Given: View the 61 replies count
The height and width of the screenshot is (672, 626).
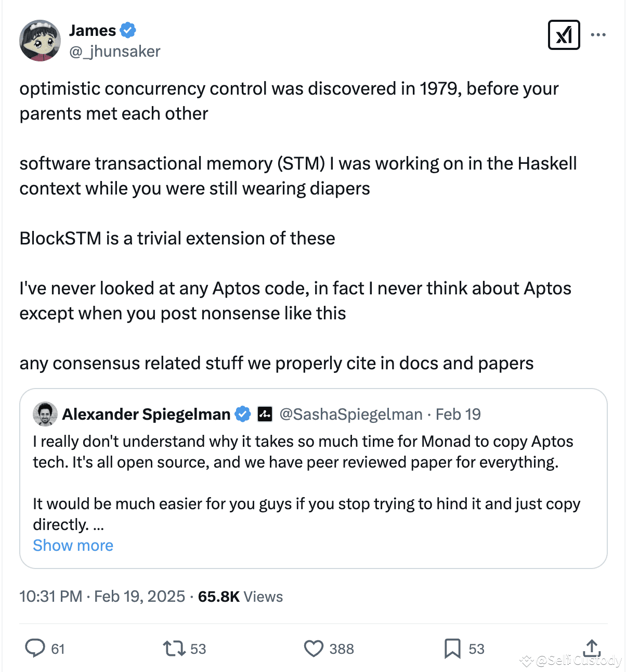Looking at the screenshot, I should click(x=57, y=649).
